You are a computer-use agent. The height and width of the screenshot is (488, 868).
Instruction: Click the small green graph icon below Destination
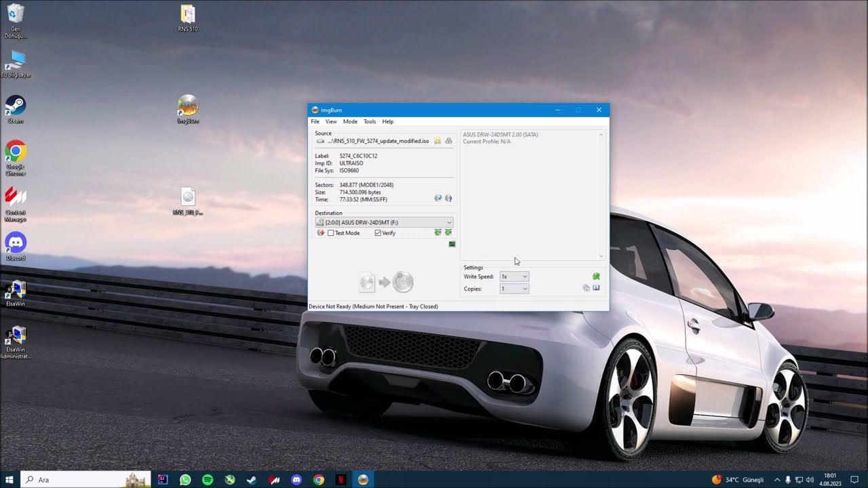point(452,244)
